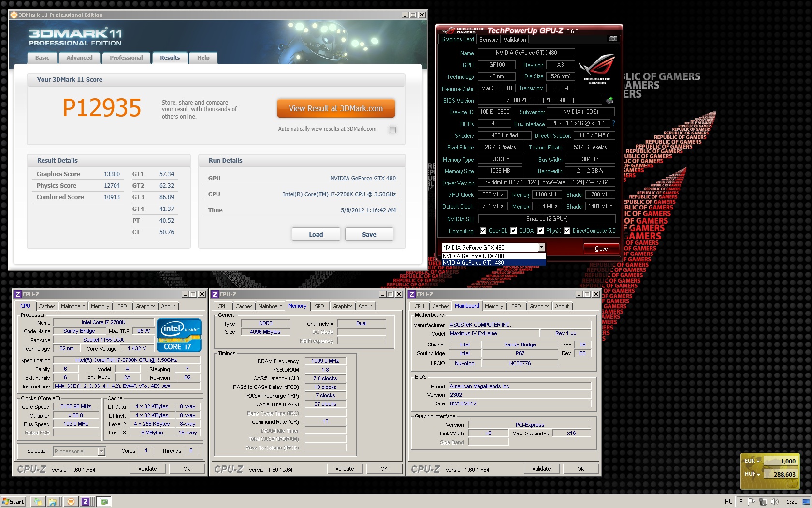
Task: Toggle the OpenCL checkbox in GPU-Z
Action: click(483, 231)
